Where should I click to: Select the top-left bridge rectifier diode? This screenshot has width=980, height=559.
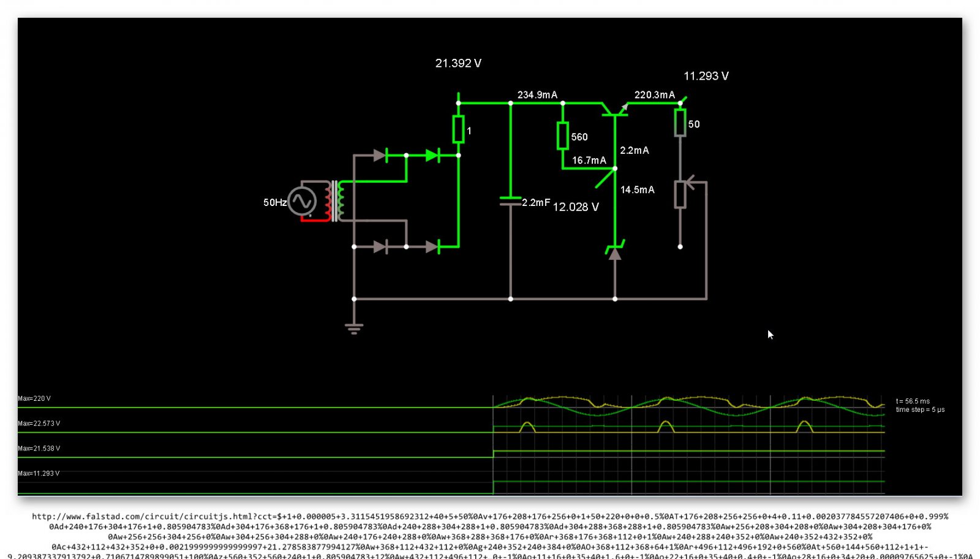[x=380, y=156]
